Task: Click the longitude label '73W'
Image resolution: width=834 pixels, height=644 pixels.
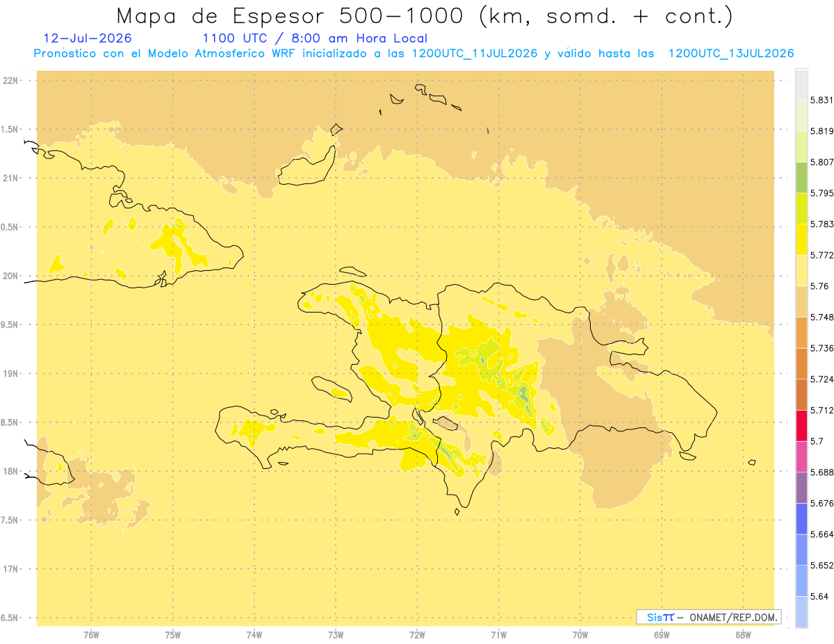Action: [336, 636]
